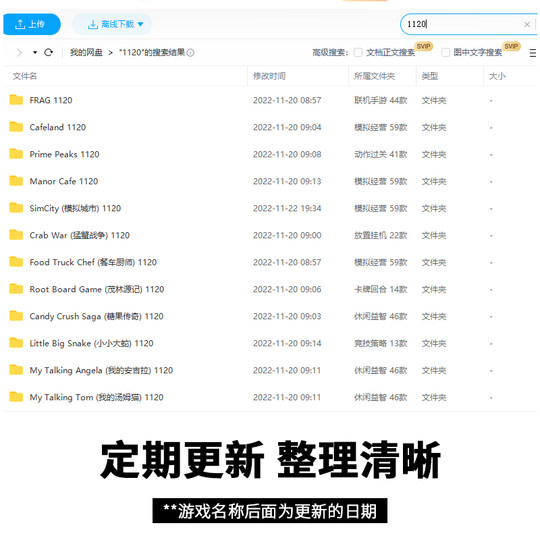540x540 pixels.
Task: Click the folder icon of Root Board Game
Action: point(16,289)
